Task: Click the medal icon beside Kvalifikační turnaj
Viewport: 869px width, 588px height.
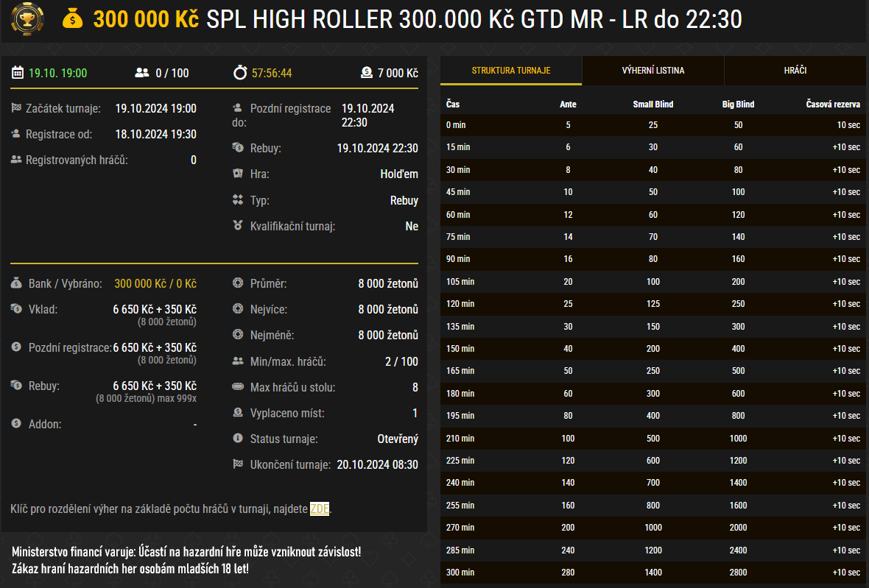Action: click(x=237, y=226)
